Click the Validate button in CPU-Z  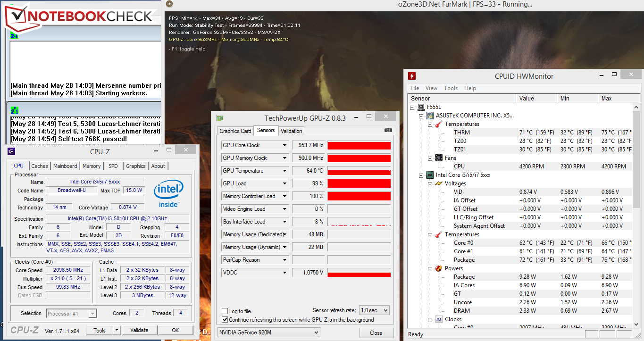[139, 330]
